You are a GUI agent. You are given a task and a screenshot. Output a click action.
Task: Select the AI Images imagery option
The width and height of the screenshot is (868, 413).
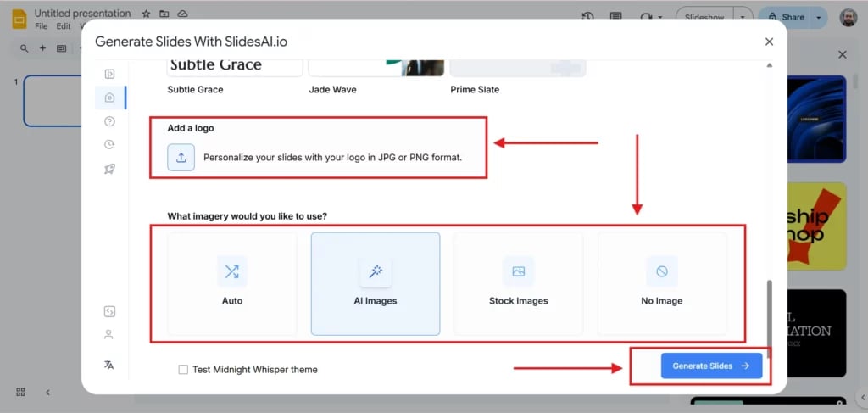(376, 283)
